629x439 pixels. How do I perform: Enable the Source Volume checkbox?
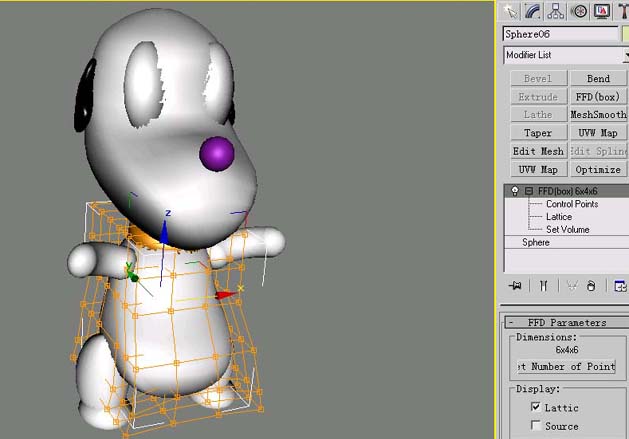click(536, 425)
